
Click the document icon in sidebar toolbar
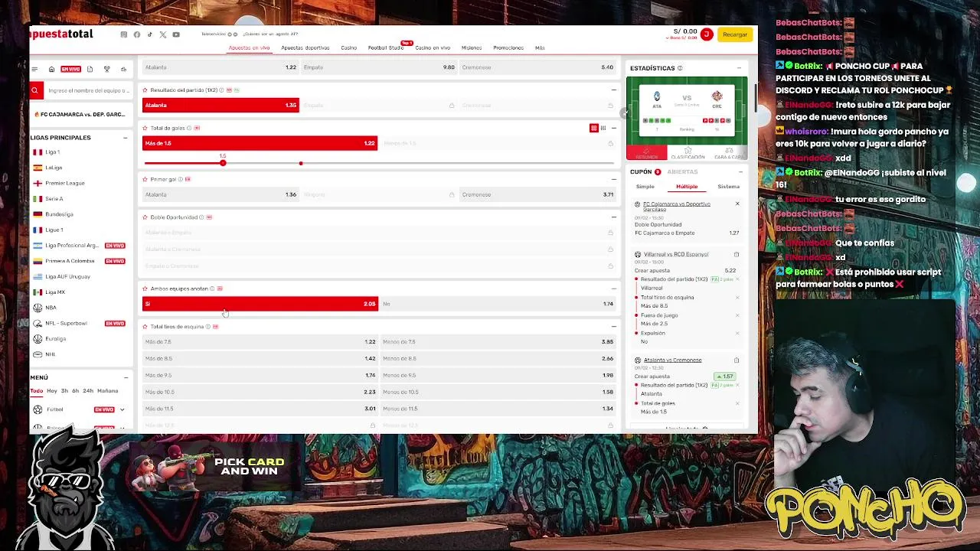click(90, 69)
